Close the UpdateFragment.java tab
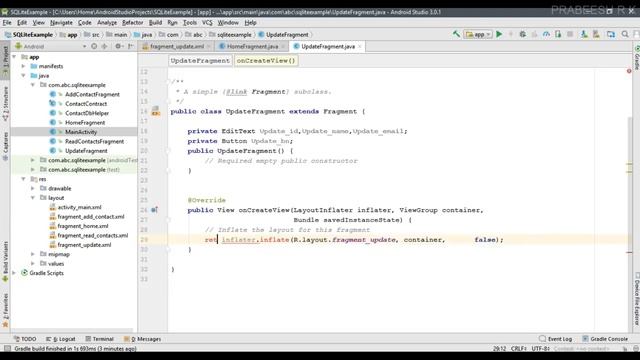Image resolution: width=640 pixels, height=360 pixels. [x=360, y=47]
